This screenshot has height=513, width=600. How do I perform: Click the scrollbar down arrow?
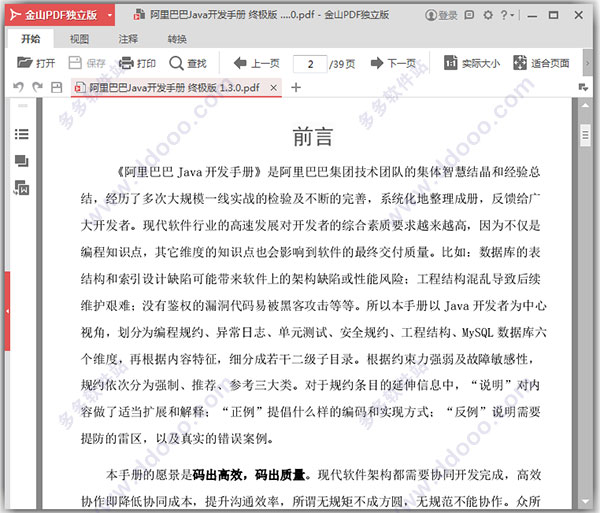(585, 501)
